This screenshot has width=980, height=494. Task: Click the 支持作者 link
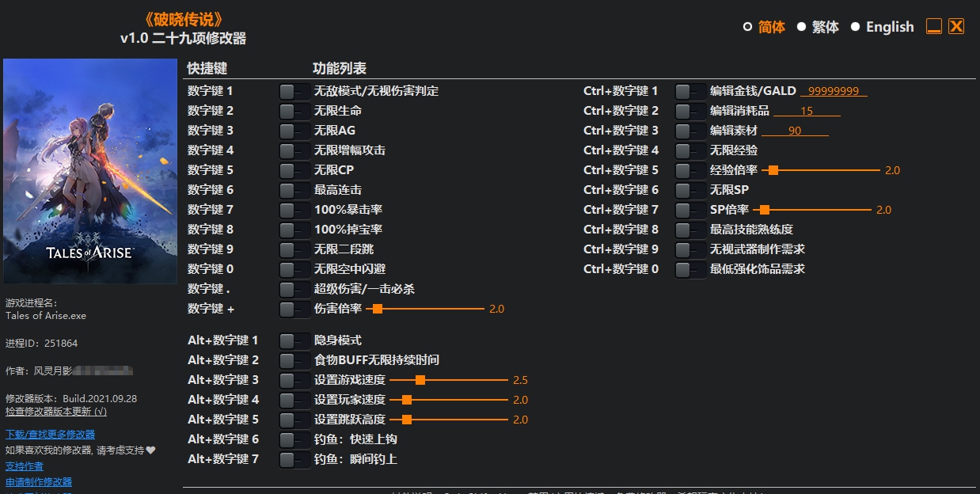coord(24,465)
